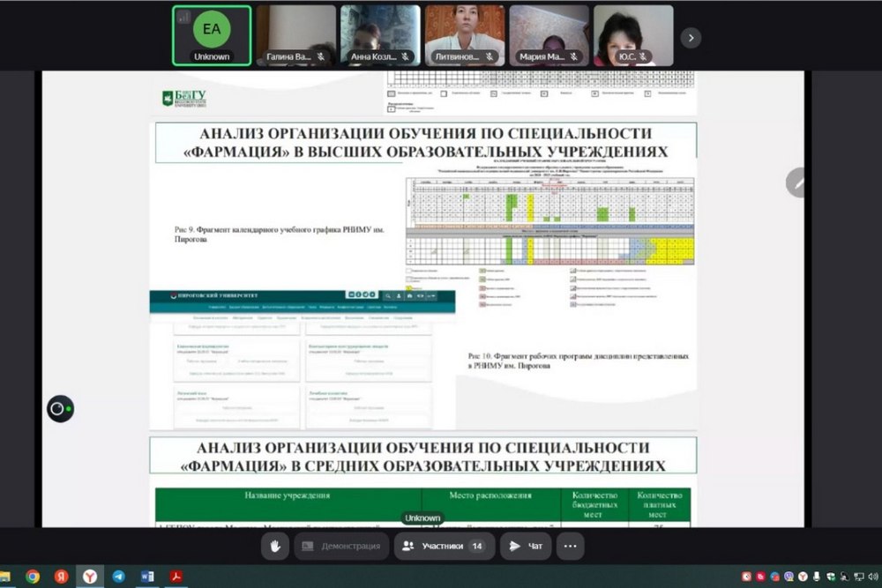The width and height of the screenshot is (882, 588).
Task: Click table header 'Место расположения'
Action: [490, 495]
